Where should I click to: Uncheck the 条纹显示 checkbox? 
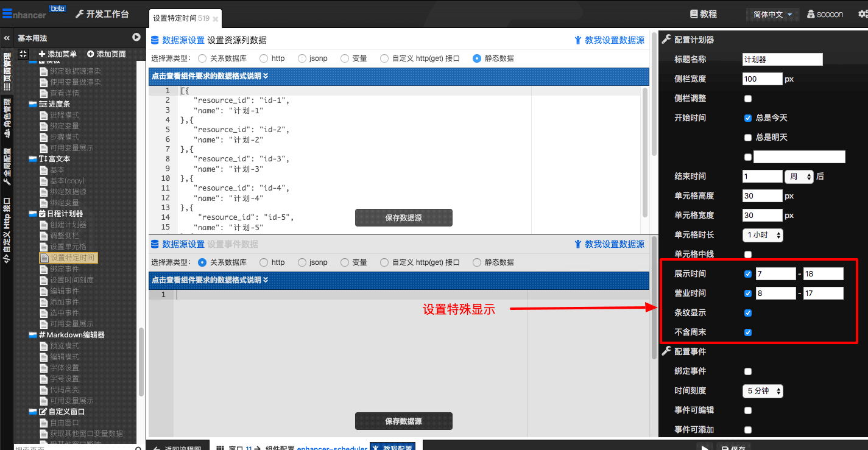tap(748, 313)
